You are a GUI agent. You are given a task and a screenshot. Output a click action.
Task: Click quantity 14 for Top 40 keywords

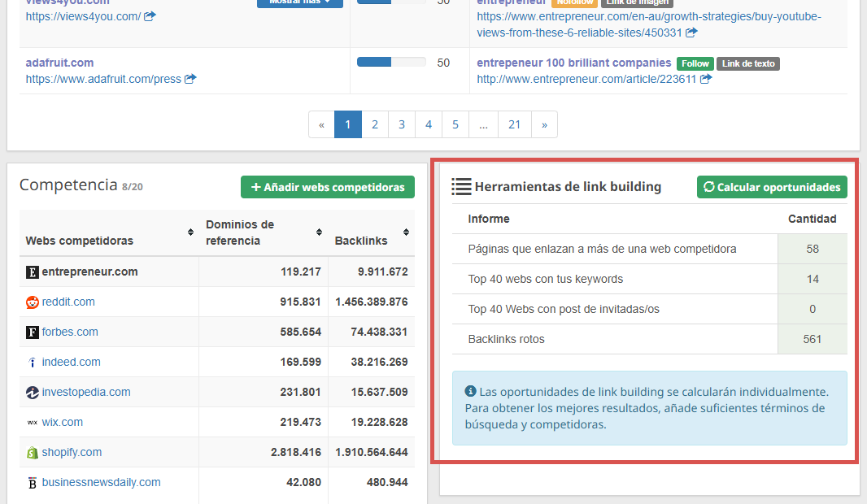click(813, 279)
